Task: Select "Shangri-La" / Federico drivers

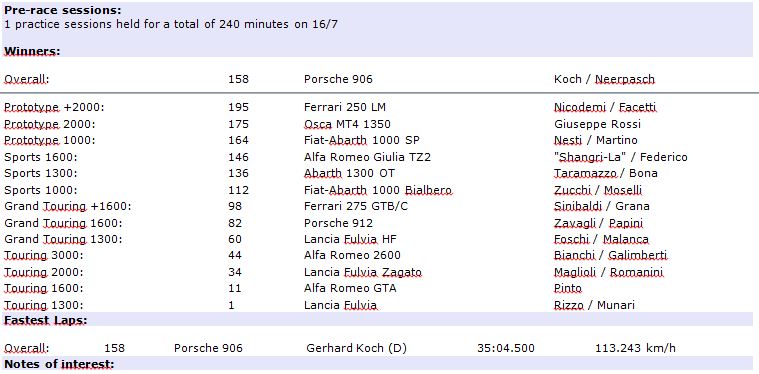Action: 621,157
